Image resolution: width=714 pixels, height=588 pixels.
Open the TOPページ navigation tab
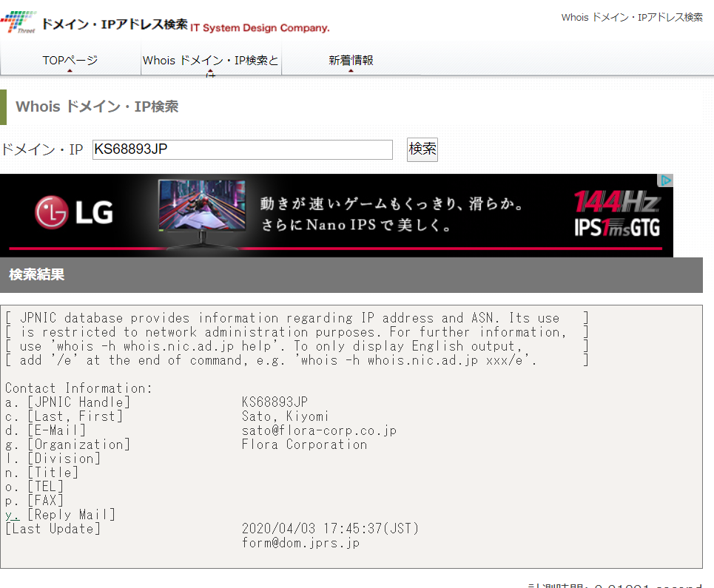point(70,60)
